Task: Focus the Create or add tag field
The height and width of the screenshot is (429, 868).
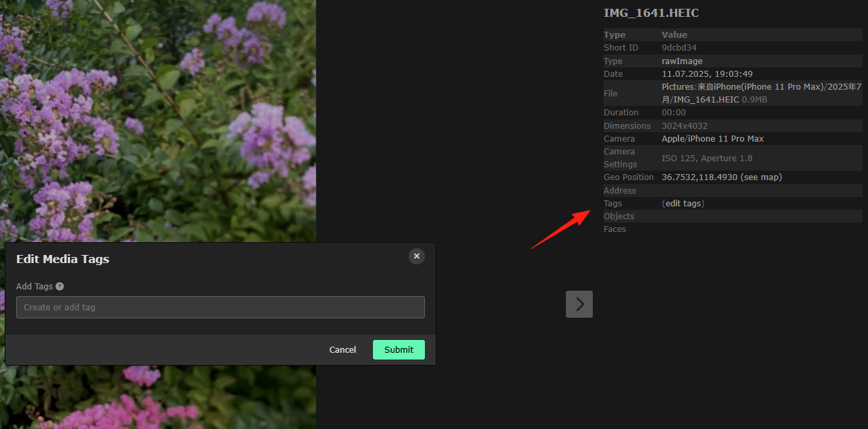Action: click(221, 307)
